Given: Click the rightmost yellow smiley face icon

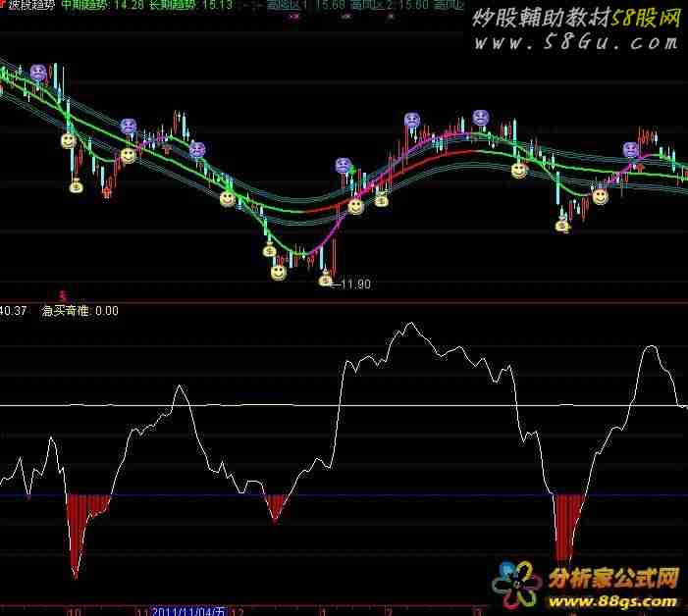Looking at the screenshot, I should 601,196.
